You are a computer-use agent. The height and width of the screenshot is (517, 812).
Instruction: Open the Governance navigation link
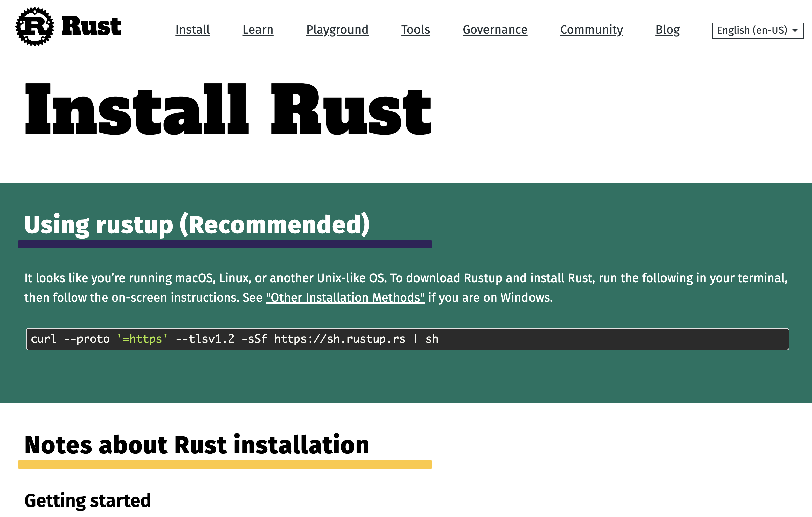click(x=495, y=30)
